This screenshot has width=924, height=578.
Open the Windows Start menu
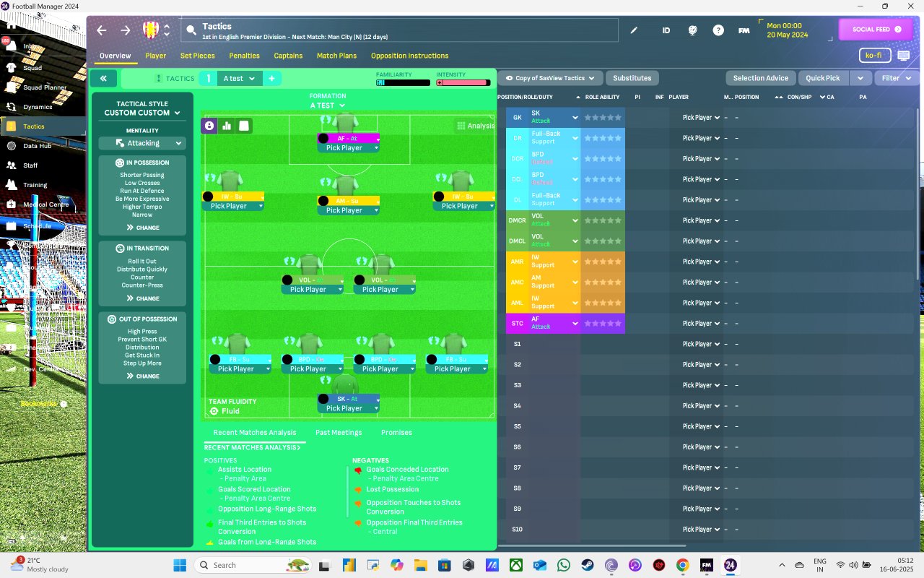pos(179,565)
